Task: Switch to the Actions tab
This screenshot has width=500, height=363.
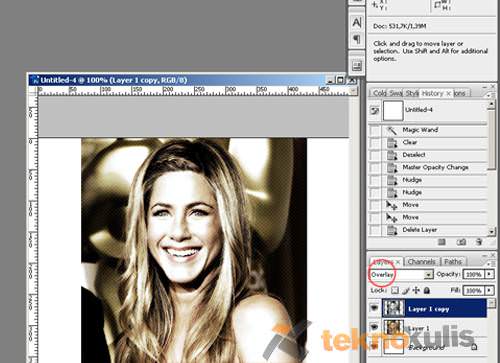Action: point(460,93)
